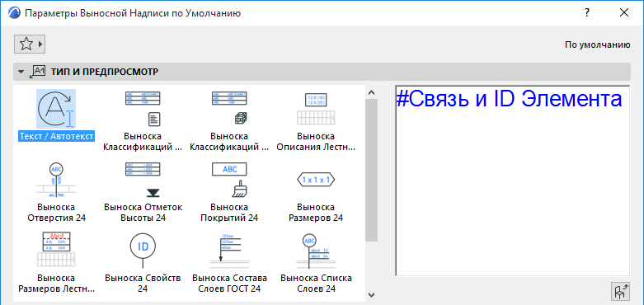Click the help question mark button

[587, 13]
